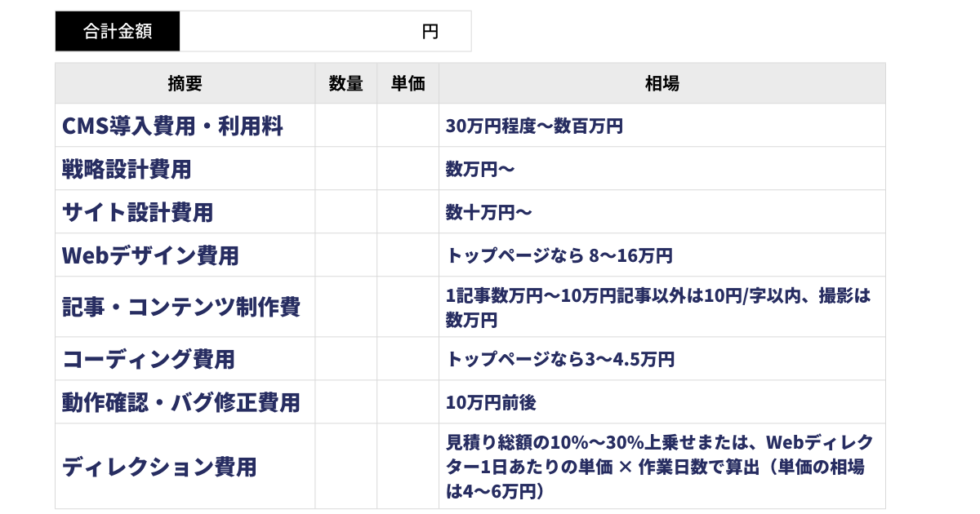The width and height of the screenshot is (980, 514).
Task: Click 数量 cell in サイト設計費用 row
Action: 346,212
